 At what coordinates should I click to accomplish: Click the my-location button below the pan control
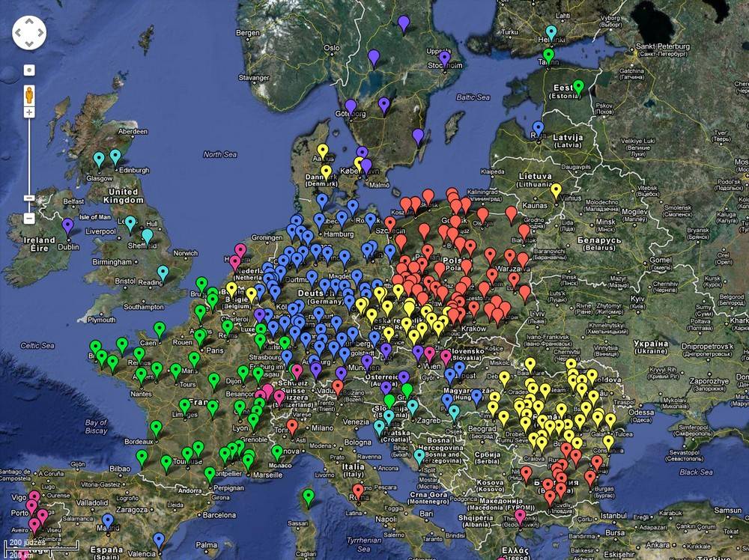(29, 70)
